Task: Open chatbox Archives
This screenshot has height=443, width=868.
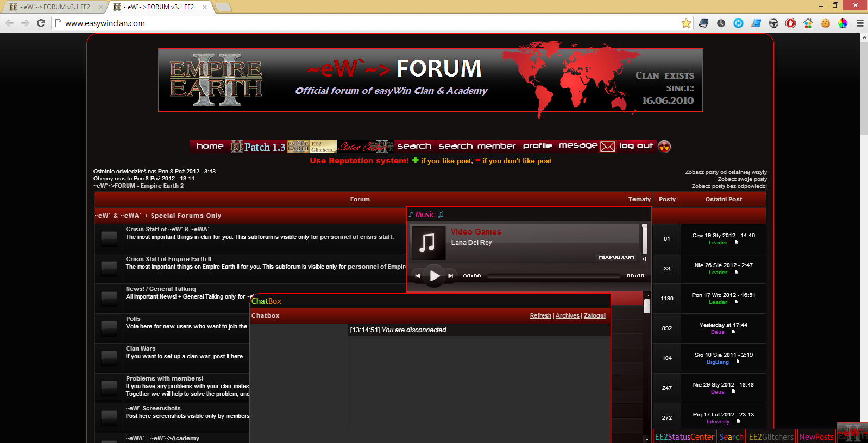Action: [x=567, y=315]
